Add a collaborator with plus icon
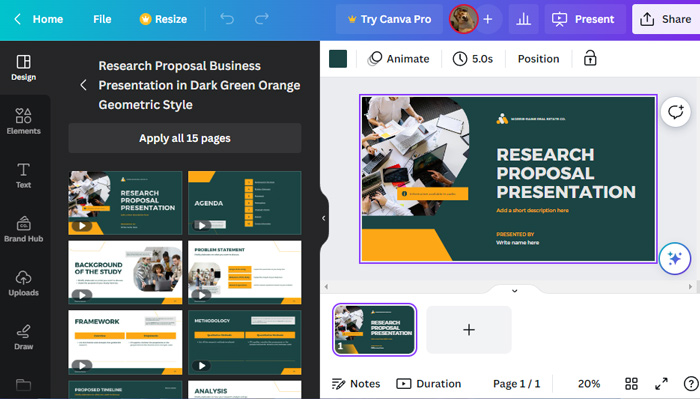 [x=488, y=19]
